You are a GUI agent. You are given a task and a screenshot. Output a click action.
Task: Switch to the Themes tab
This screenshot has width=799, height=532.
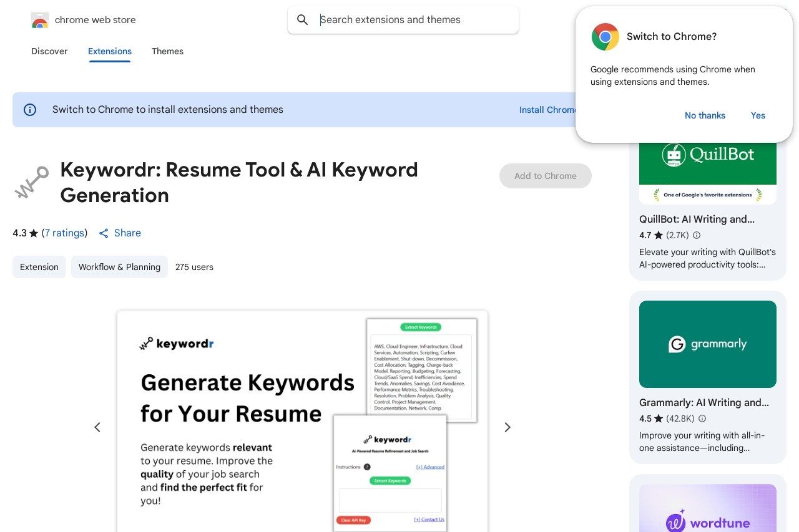coord(167,51)
